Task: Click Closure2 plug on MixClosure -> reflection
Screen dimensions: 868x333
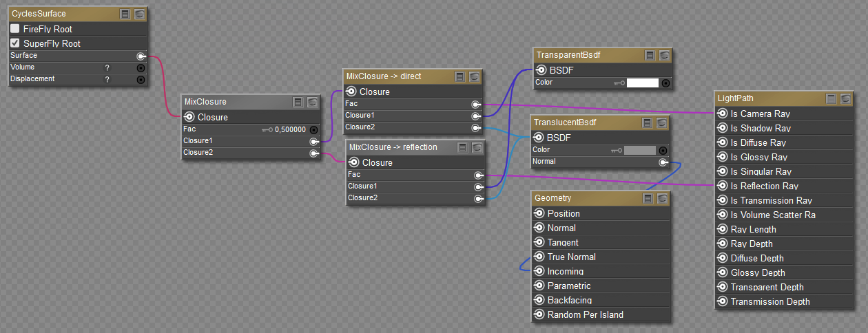Action: (x=479, y=198)
